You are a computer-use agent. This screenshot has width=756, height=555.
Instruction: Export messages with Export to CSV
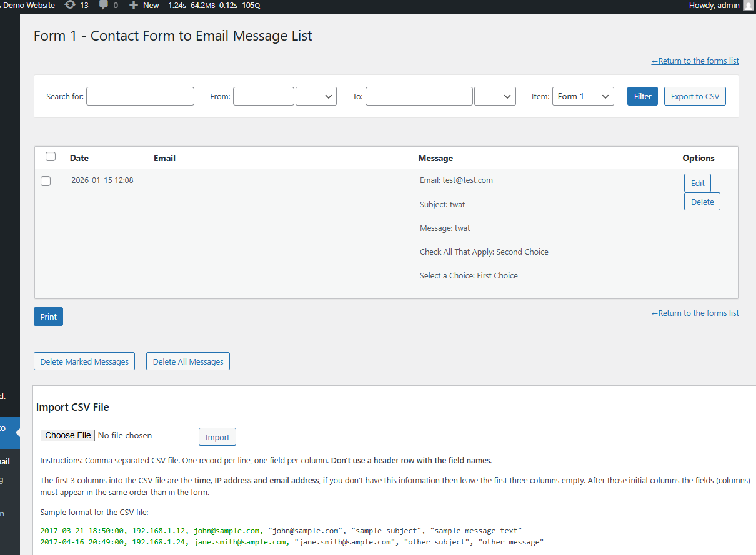click(x=694, y=96)
